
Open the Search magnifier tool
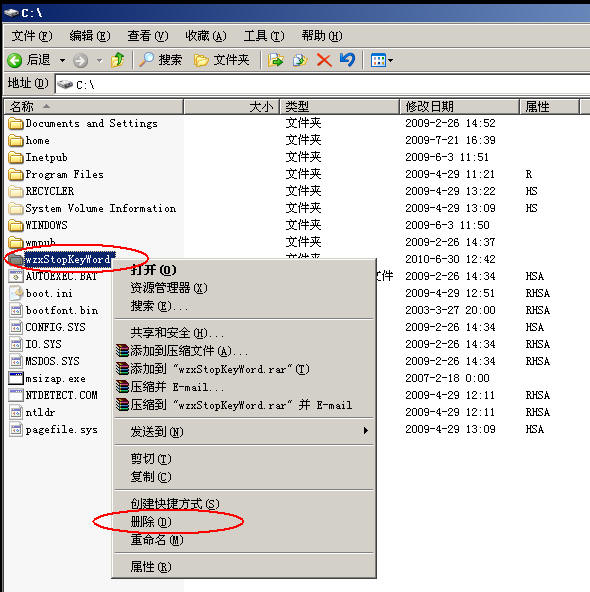[160, 60]
